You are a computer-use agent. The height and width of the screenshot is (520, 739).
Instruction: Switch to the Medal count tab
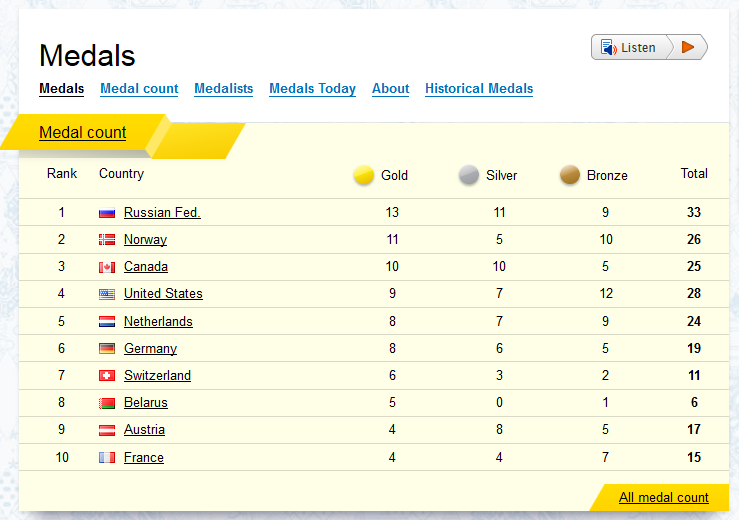[139, 89]
